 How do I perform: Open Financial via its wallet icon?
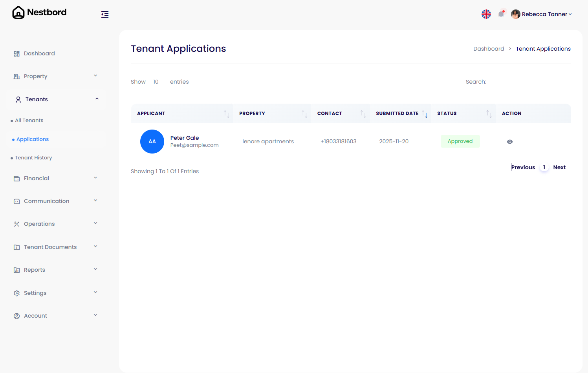16,178
